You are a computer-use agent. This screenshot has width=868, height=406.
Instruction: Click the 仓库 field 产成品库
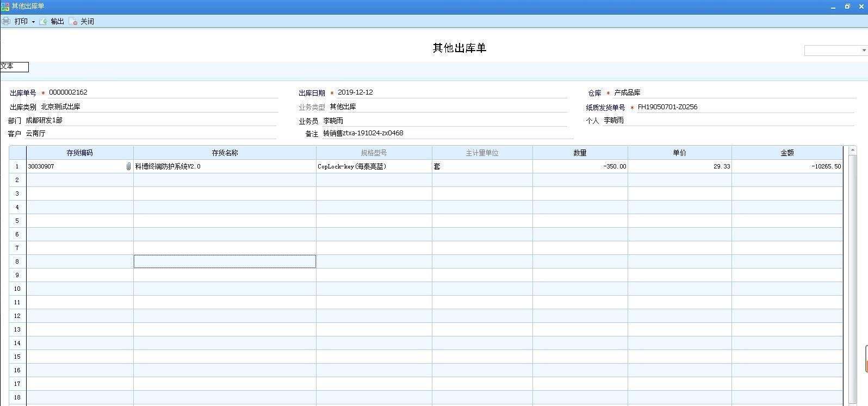(734, 93)
